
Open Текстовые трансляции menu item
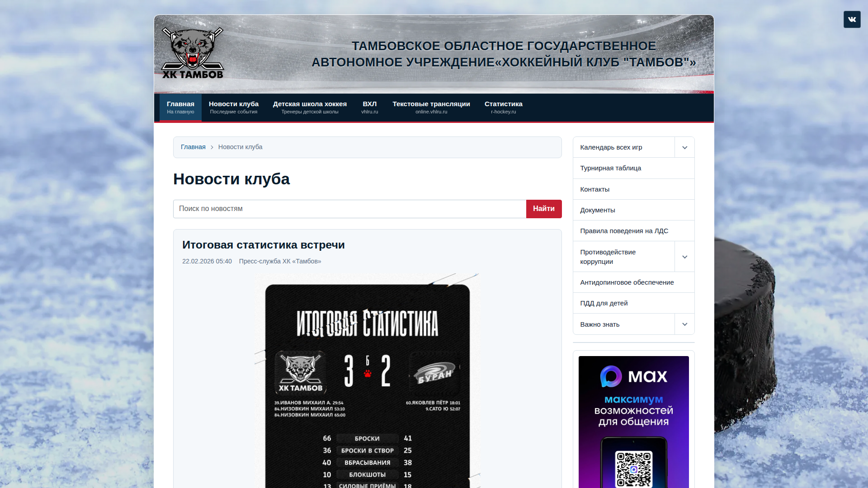pos(431,108)
